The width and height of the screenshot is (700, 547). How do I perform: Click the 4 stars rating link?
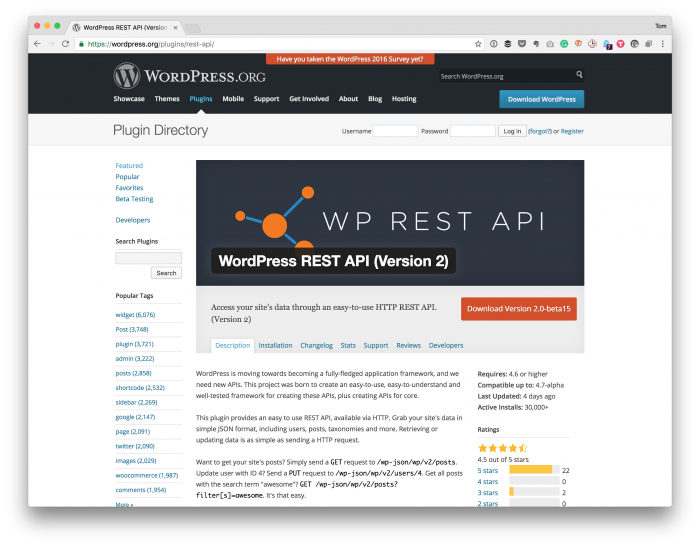[488, 481]
